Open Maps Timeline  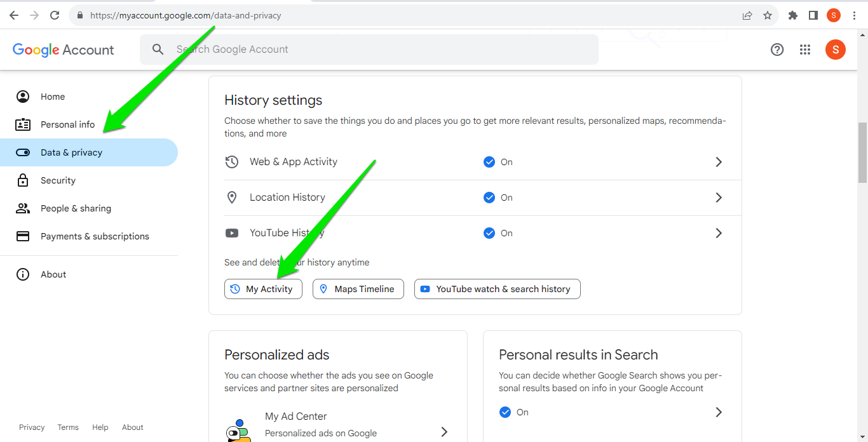pos(358,289)
